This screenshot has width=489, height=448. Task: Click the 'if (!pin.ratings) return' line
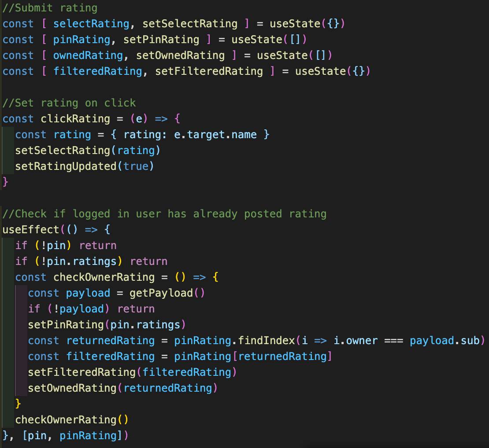[91, 261]
